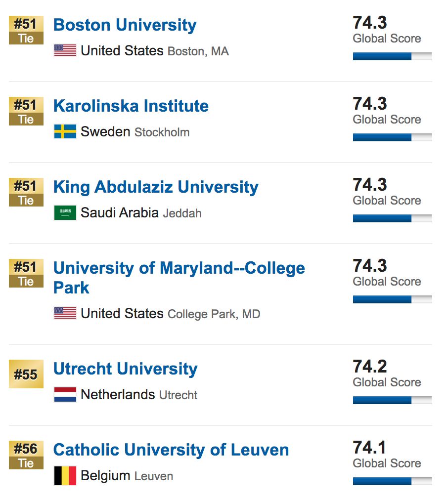Image resolution: width=448 pixels, height=498 pixels.
Task: Click the US flag beside College Park, MD
Action: pos(65,313)
